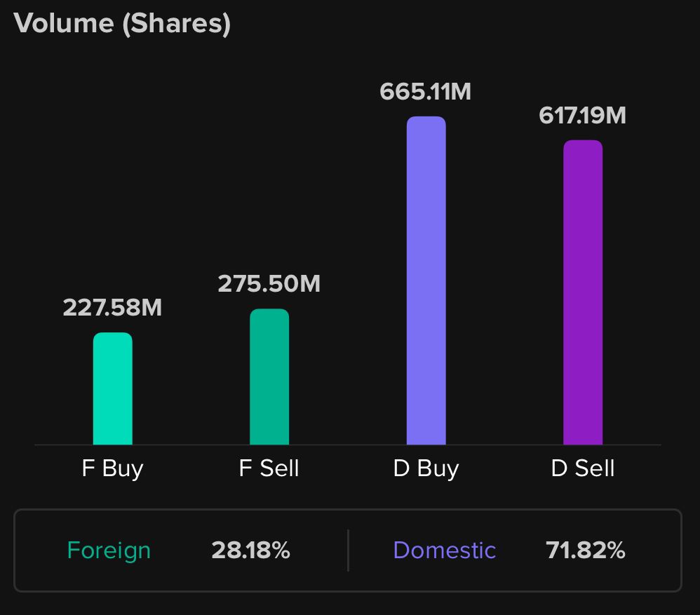700x615 pixels.
Task: Select the 227.58M value label
Action: click(x=112, y=307)
